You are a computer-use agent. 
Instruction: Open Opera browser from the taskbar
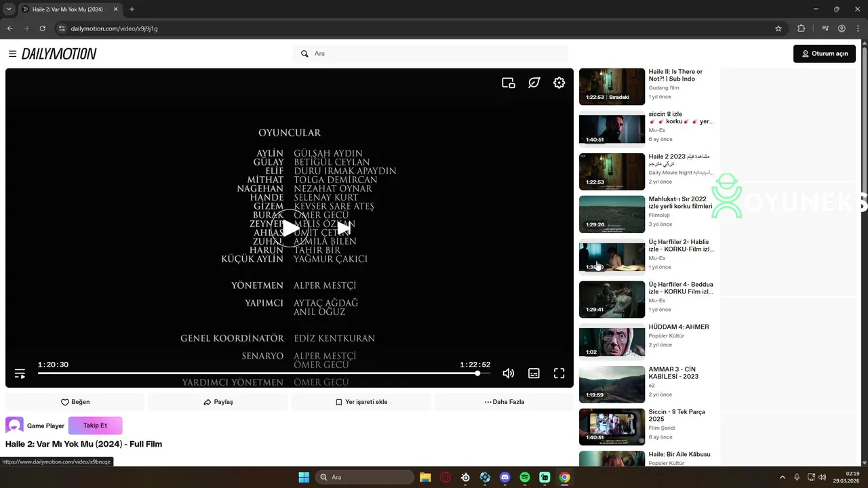click(x=446, y=477)
